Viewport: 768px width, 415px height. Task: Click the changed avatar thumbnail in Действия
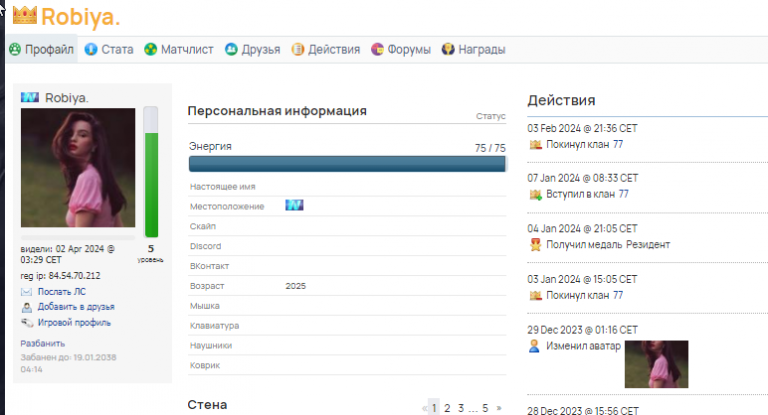656,365
